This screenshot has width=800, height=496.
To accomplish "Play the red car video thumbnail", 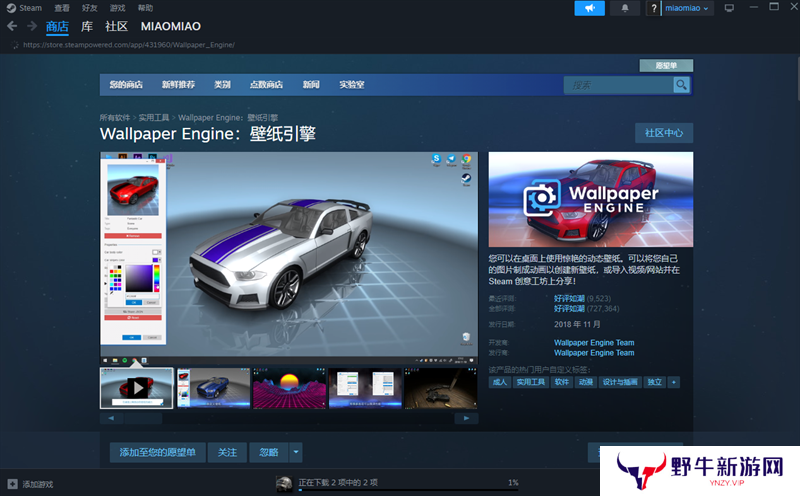I will click(137, 388).
